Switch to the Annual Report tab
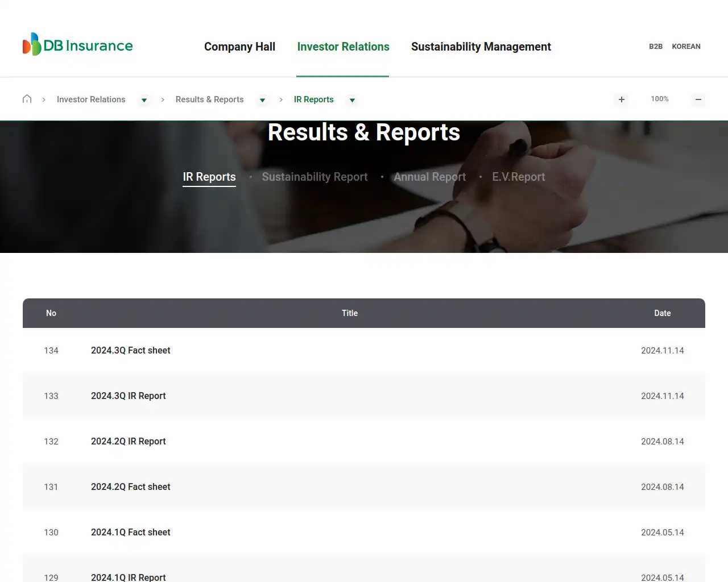The width and height of the screenshot is (728, 582). click(x=429, y=177)
